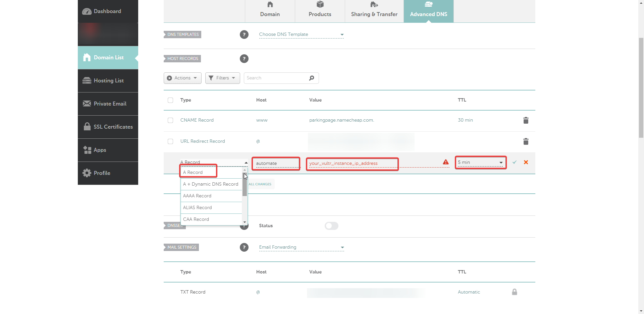Screen dimensions: 644x314
Task: Click the MAIL SETTINGS section label
Action: [x=182, y=247]
